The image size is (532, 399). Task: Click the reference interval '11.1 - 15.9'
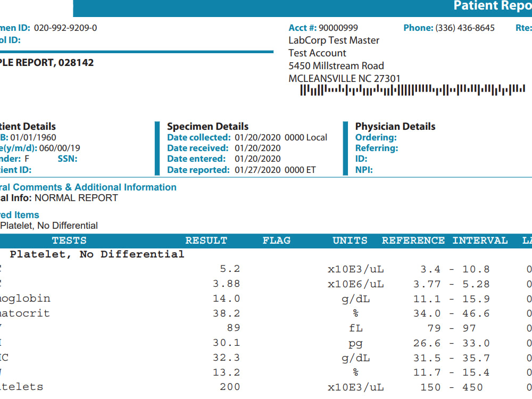coord(452,299)
